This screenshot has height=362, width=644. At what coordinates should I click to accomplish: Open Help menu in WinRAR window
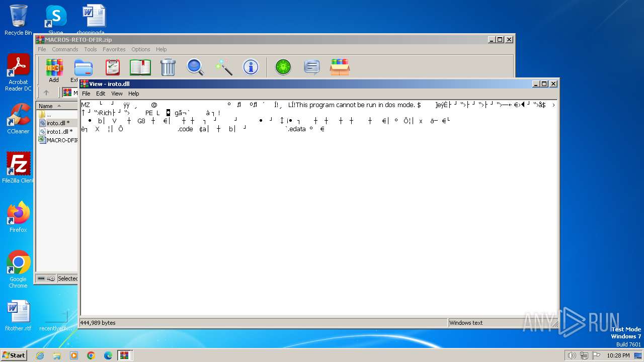click(x=161, y=49)
